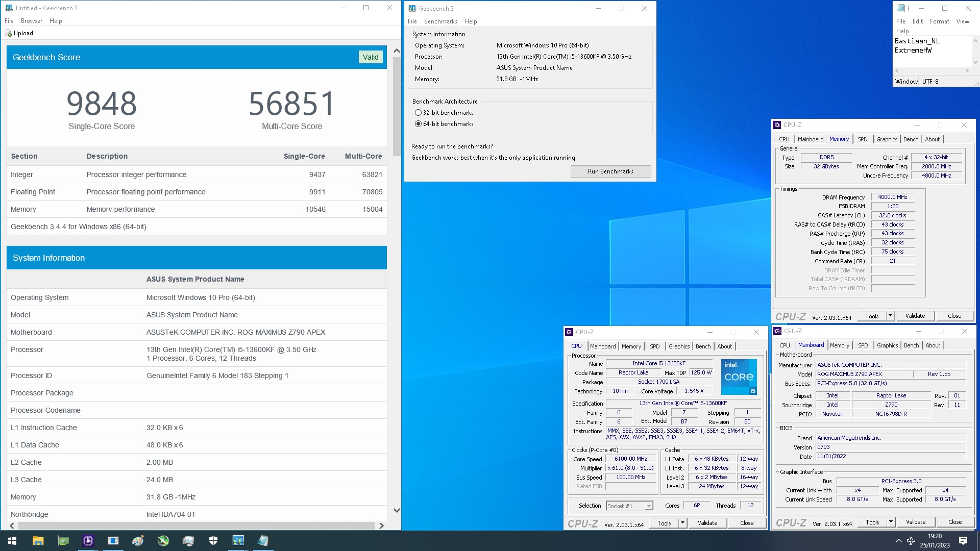This screenshot has width=980, height=551.
Task: Open the green graphics card app on taskbar
Action: [x=63, y=541]
